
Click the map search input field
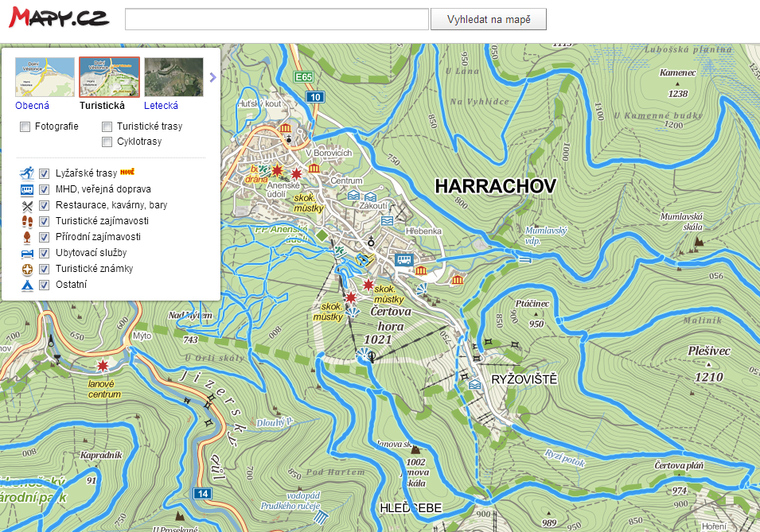(x=277, y=19)
